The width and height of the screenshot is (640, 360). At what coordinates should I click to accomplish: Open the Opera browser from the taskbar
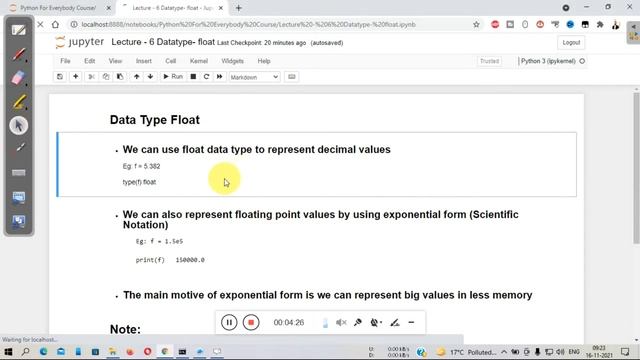tap(147, 351)
